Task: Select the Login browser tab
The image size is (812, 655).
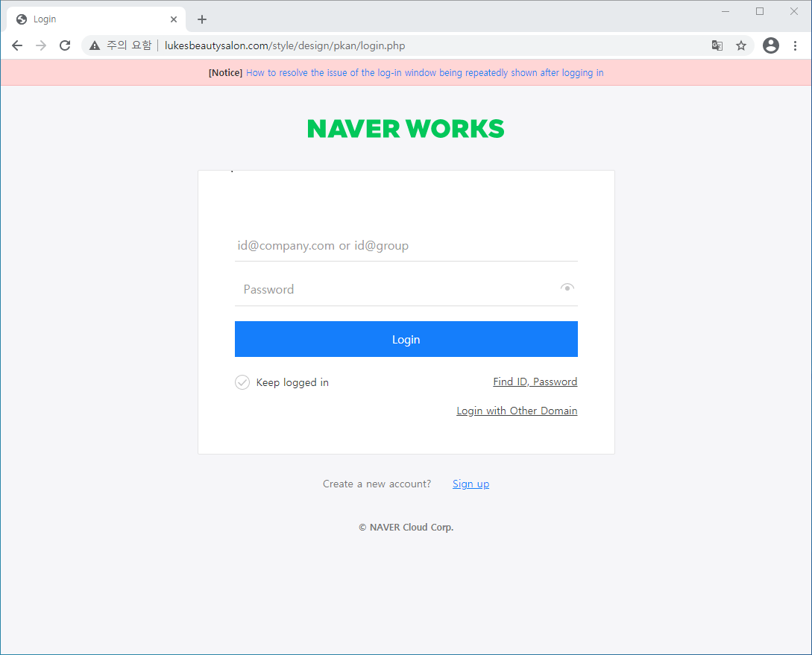Action: (96, 19)
